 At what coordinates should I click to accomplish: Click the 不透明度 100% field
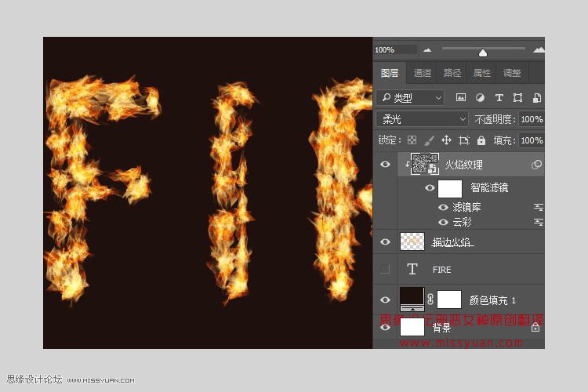(532, 119)
